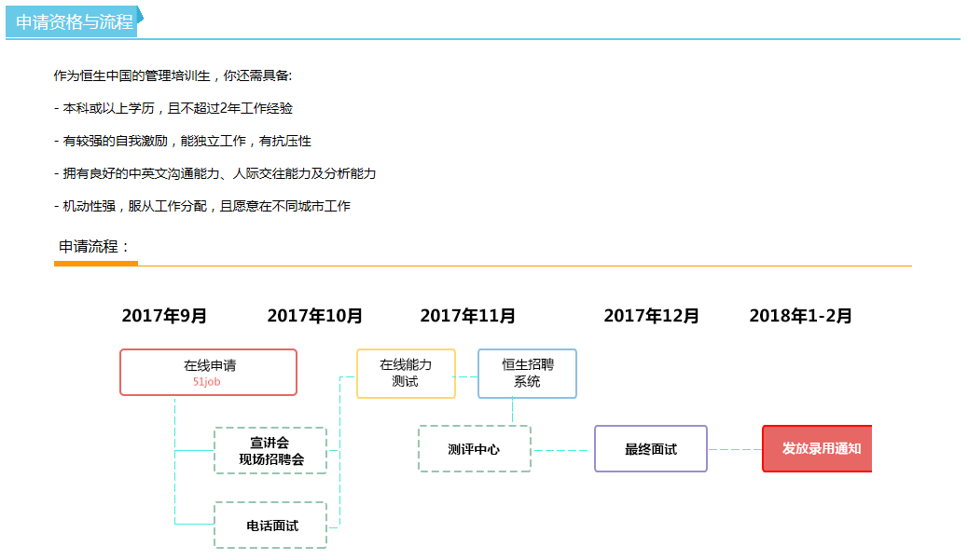The width and height of the screenshot is (968, 560).
Task: Click the 2018年1-2月 timeline label
Action: 800,316
